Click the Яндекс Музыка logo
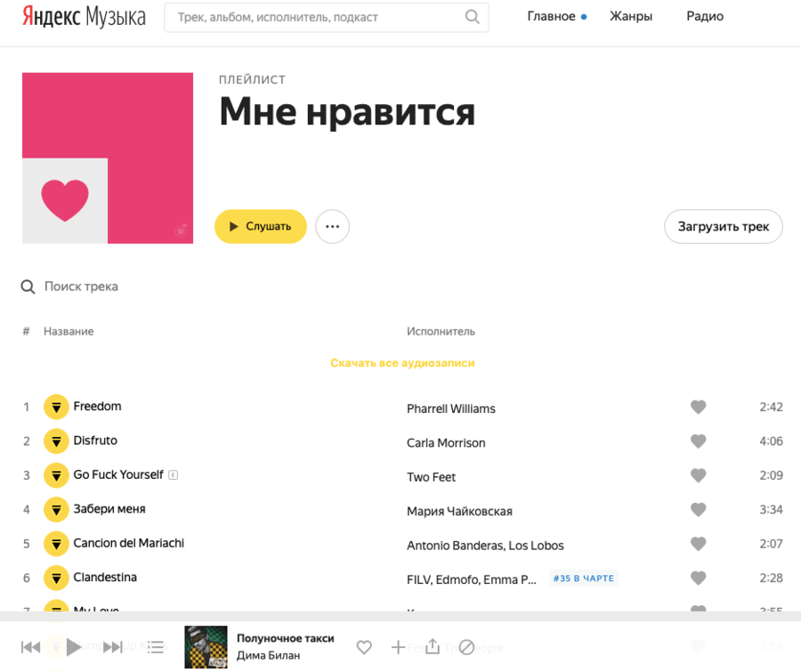Image resolution: width=801 pixels, height=672 pixels. coord(84,17)
